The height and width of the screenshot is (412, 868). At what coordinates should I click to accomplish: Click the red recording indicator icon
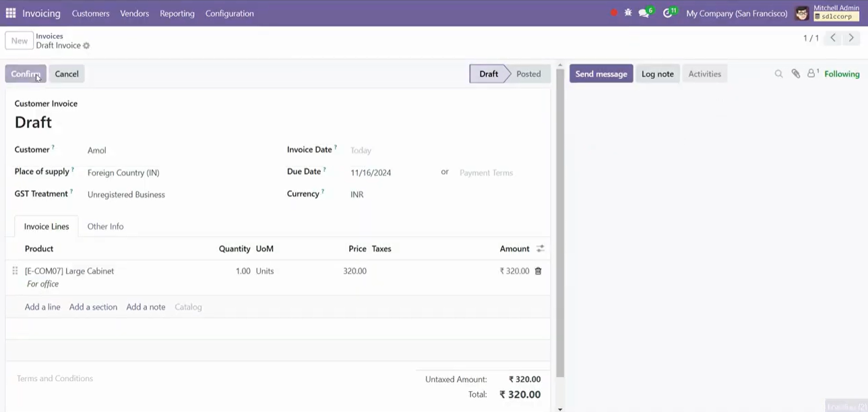614,13
